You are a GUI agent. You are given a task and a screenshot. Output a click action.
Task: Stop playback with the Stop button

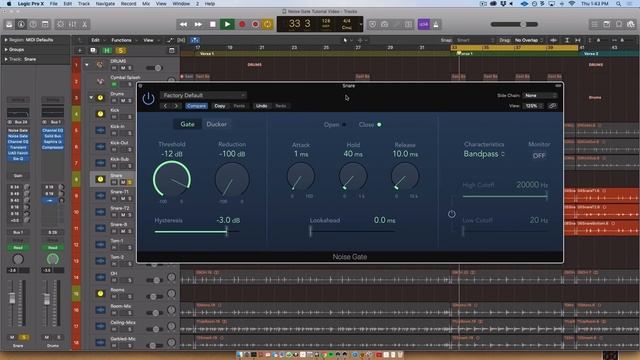213,24
